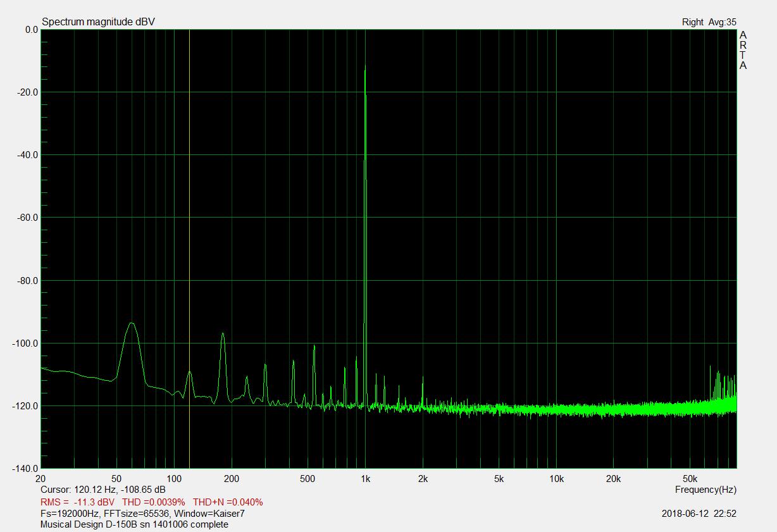Click the red 'RMS = -11.3 dBV' value

click(x=78, y=502)
